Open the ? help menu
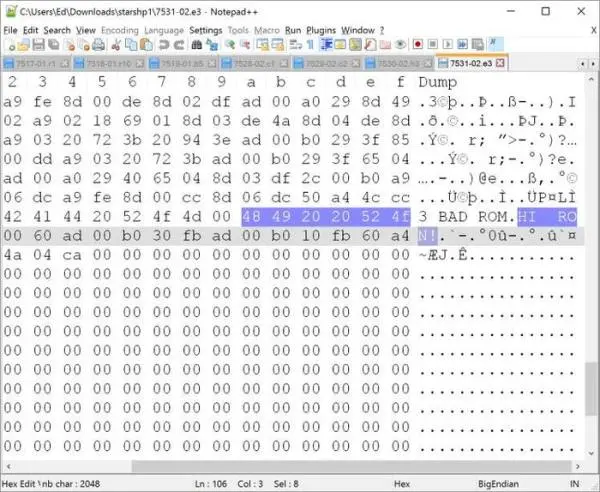Screen dimensions: 600x492 [382, 30]
